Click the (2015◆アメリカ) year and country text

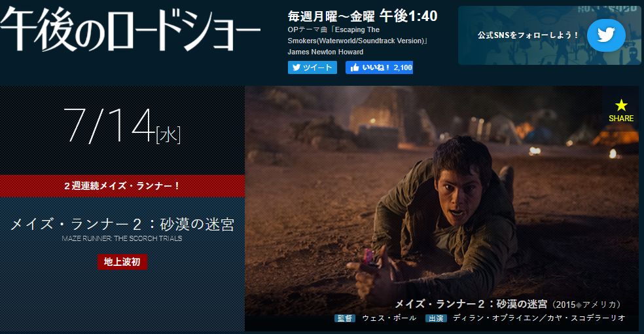click(586, 305)
